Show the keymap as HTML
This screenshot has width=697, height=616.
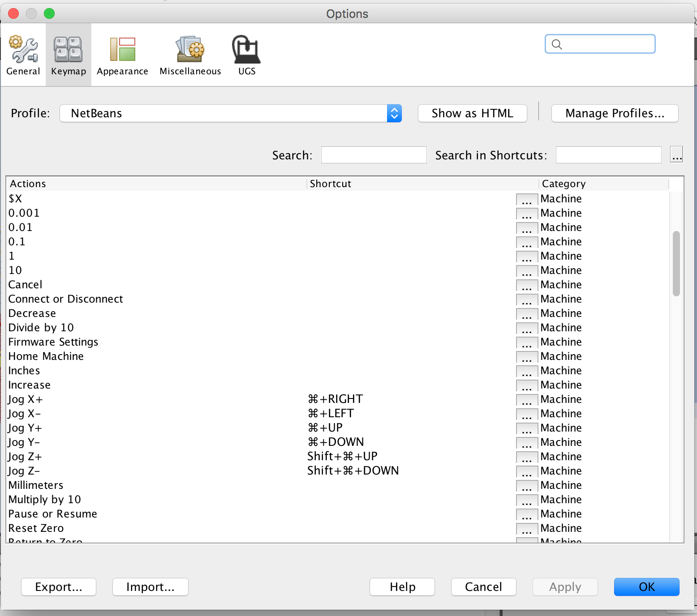pos(472,113)
